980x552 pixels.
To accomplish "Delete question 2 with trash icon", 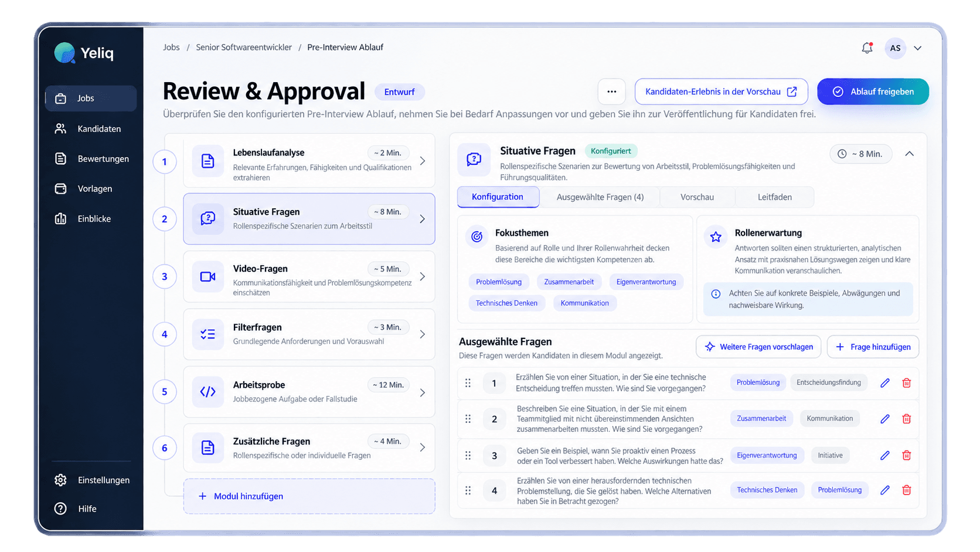I will click(907, 419).
